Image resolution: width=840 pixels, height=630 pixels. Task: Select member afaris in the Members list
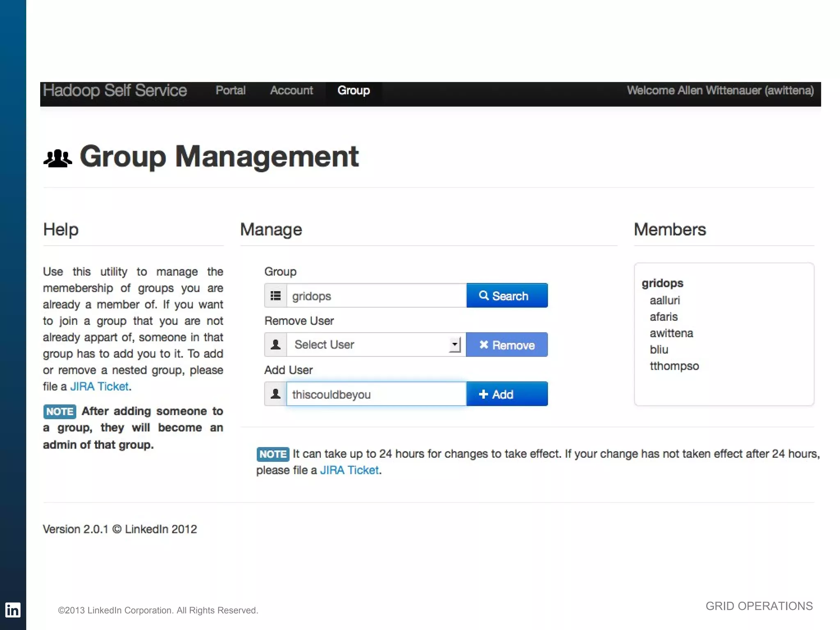[x=664, y=317]
